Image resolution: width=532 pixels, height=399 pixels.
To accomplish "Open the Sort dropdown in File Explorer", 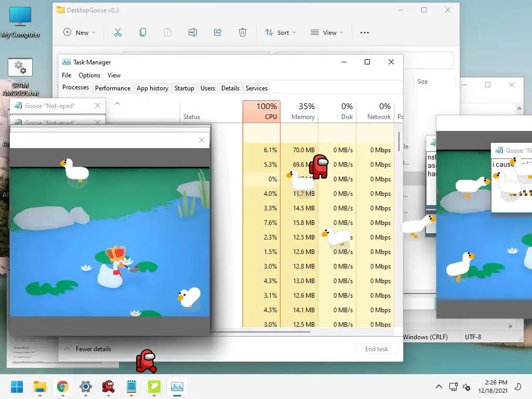I will coord(280,33).
